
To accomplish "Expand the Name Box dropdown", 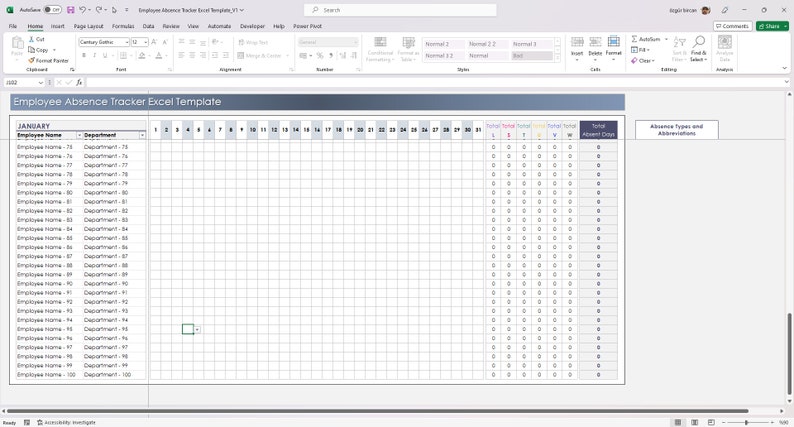I will (x=41, y=82).
